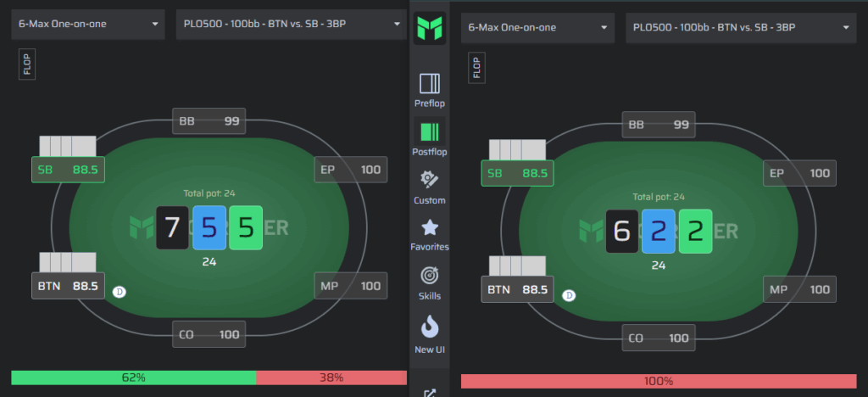Open the right PLO500 BTN vs. SB dropdown

741,28
